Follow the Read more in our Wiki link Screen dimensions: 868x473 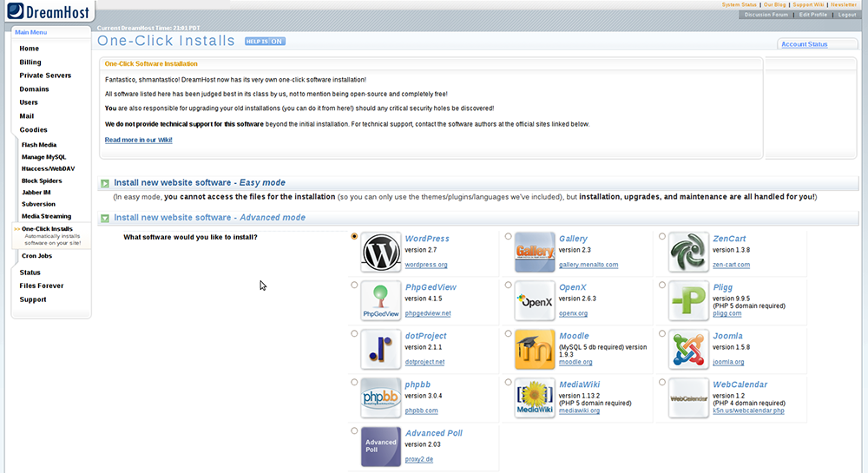click(x=138, y=140)
